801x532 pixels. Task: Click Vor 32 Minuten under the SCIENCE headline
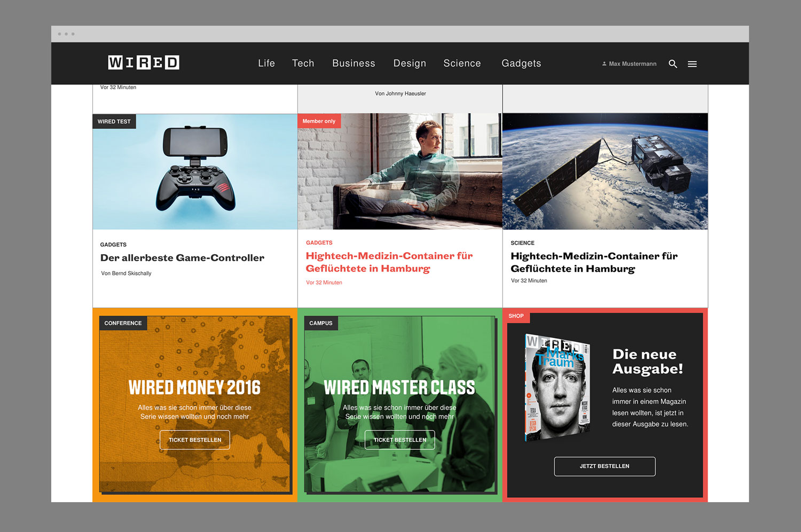(x=529, y=280)
